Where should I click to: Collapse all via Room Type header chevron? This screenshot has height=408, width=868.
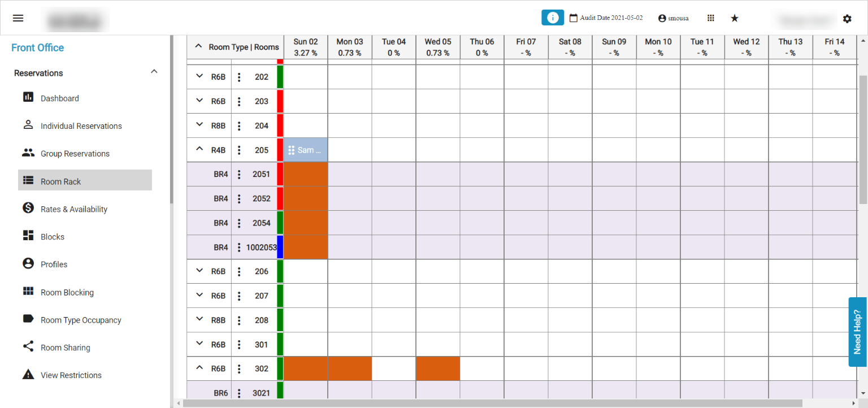pyautogui.click(x=198, y=46)
